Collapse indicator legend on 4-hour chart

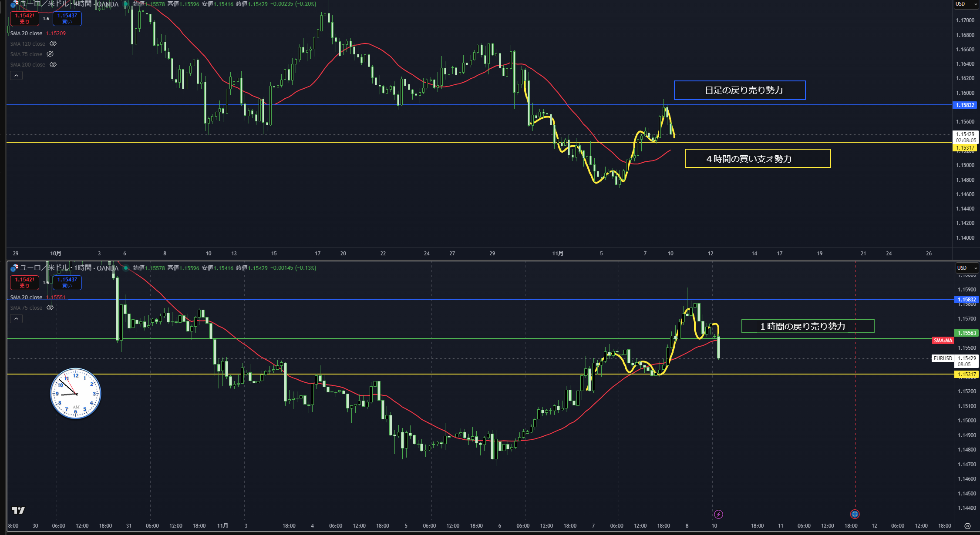16,75
